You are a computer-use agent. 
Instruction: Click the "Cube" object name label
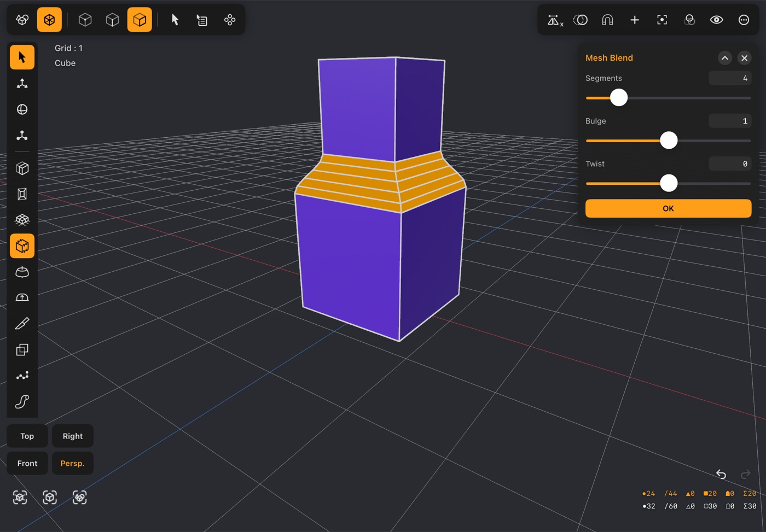[x=65, y=63]
